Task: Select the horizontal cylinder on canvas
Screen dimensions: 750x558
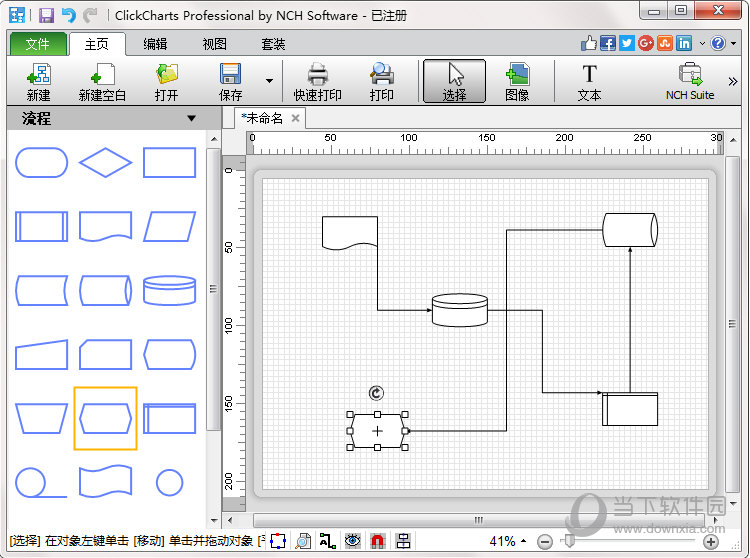Action: pyautogui.click(x=630, y=230)
